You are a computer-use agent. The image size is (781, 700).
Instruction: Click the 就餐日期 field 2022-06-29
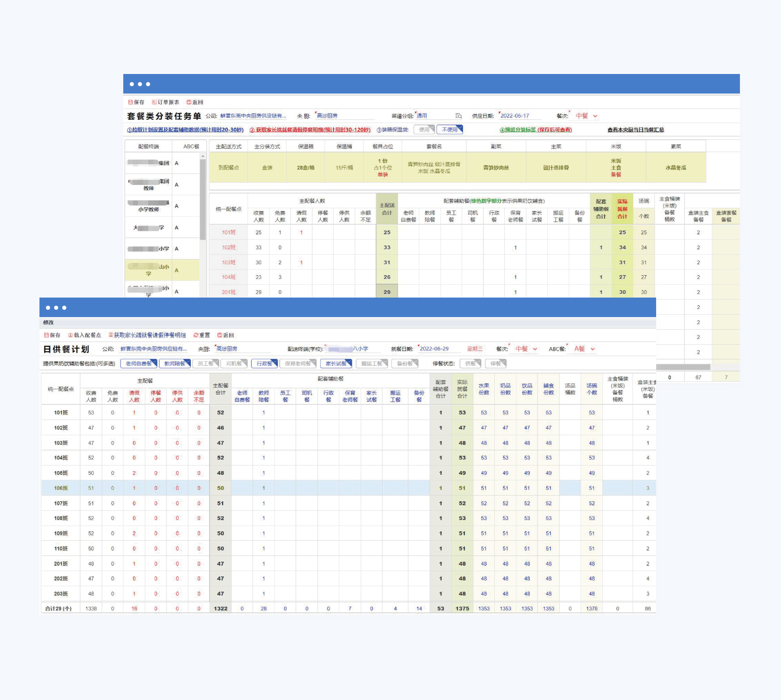[x=439, y=349]
